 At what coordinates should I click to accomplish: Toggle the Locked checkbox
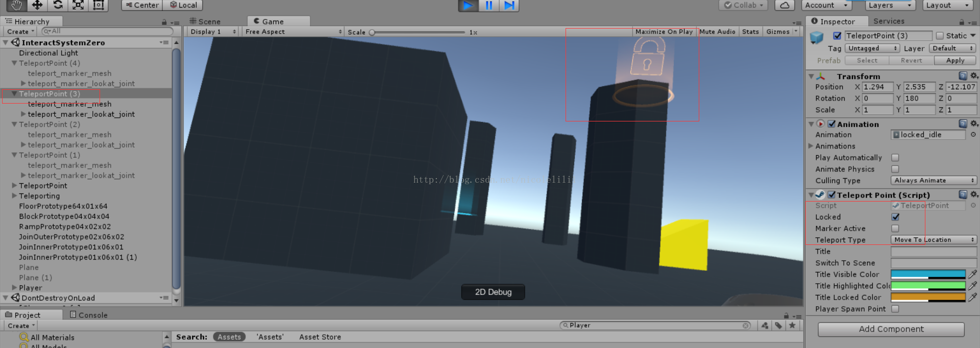[x=895, y=217]
